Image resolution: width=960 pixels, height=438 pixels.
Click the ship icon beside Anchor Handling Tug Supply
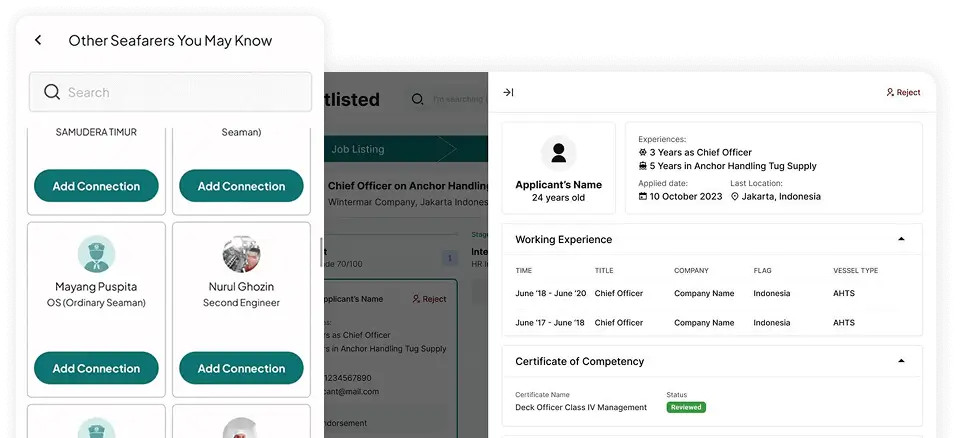point(643,166)
